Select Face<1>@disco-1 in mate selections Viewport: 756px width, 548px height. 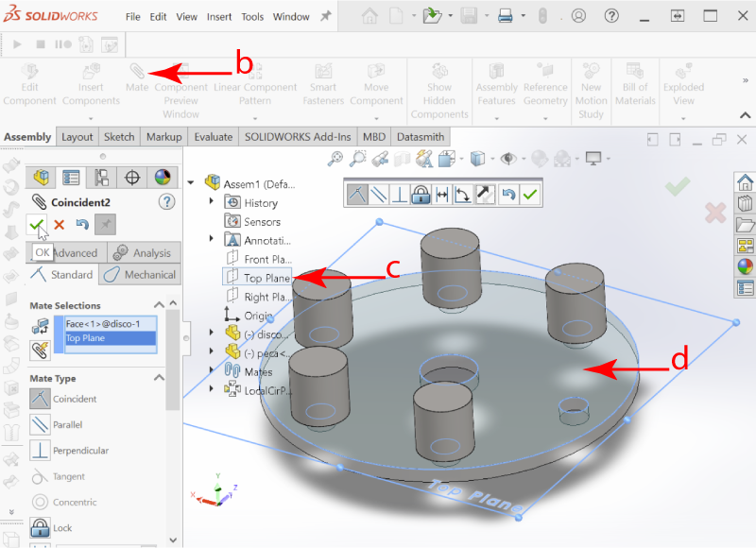[x=111, y=323]
